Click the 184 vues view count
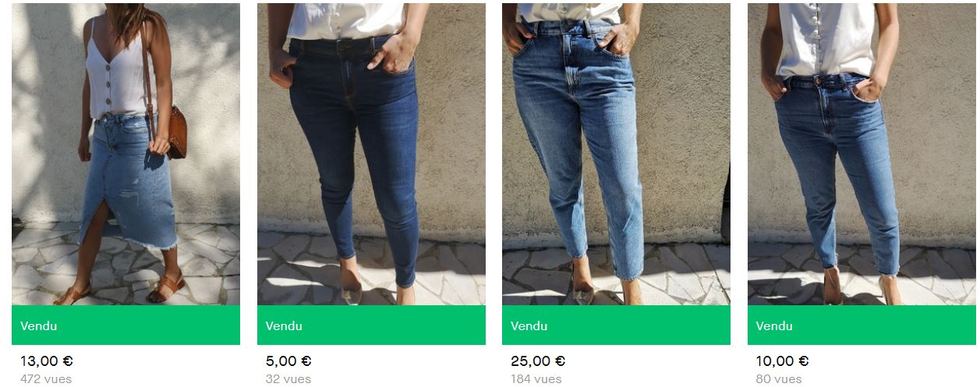Viewport: 980px width, 387px height. [x=536, y=379]
